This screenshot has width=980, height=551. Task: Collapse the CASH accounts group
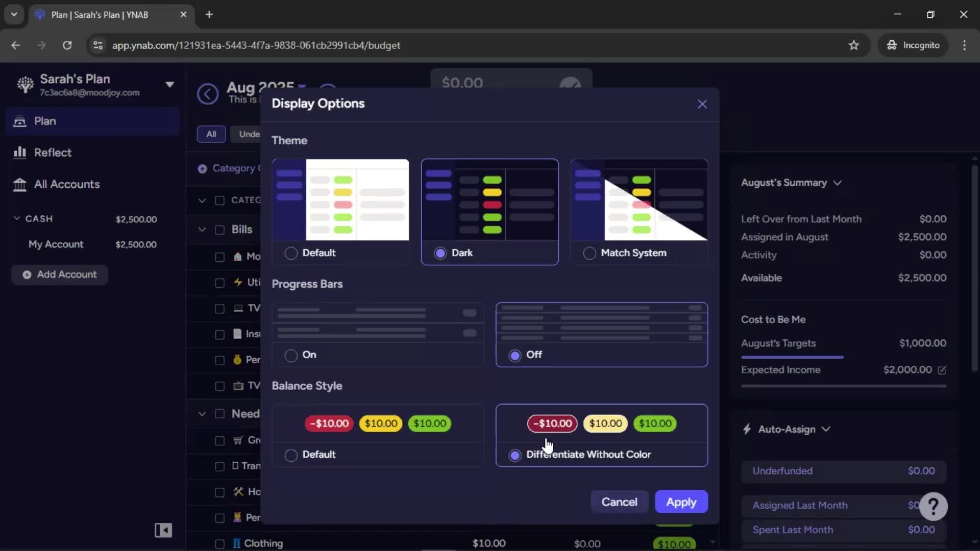pos(17,218)
